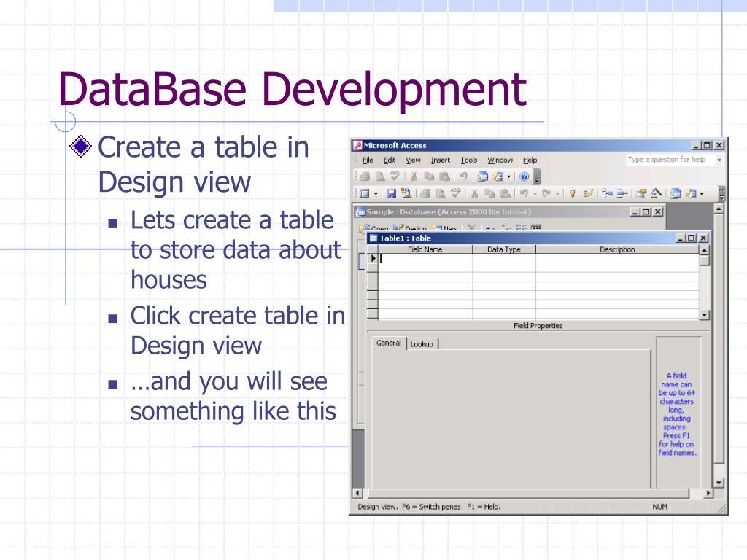Click Copy in the second toolbar row
Image resolution: width=747 pixels, height=560 pixels.
(489, 193)
